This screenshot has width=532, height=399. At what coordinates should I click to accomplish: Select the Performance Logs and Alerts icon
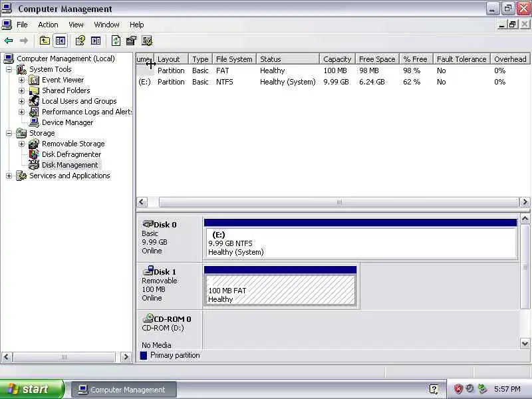pos(34,112)
